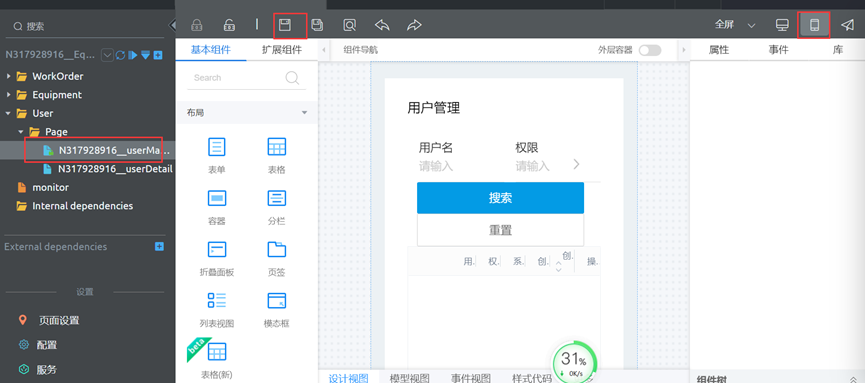Screen dimensions: 865x383
Task: Collapse the User folder
Action: pyautogui.click(x=8, y=113)
